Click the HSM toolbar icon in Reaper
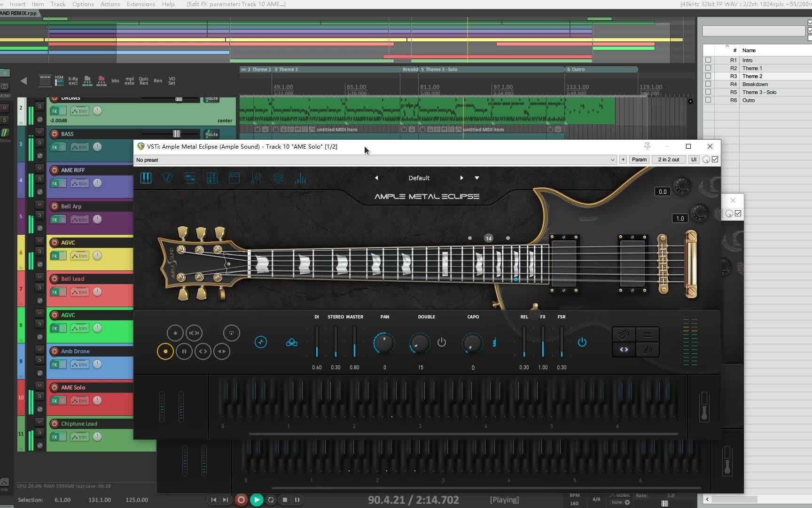This screenshot has height=508, width=812. 59,80
